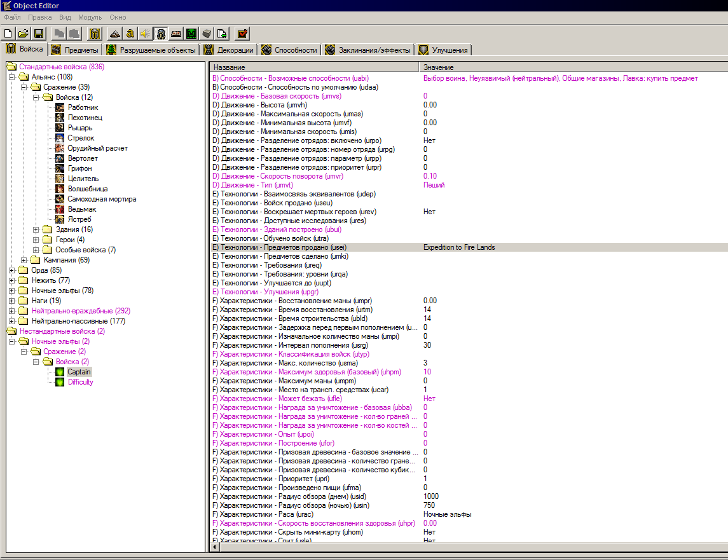Open the Sound Editor speaker icon
Image resolution: width=728 pixels, height=560 pixels.
click(146, 34)
